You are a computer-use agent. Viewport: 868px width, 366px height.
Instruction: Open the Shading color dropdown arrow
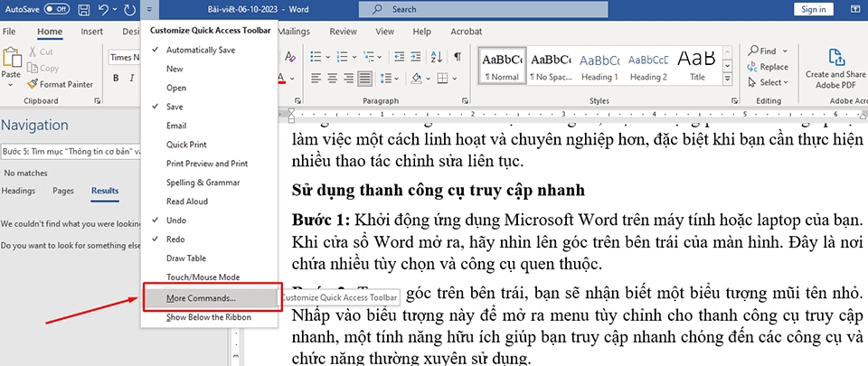pyautogui.click(x=428, y=78)
